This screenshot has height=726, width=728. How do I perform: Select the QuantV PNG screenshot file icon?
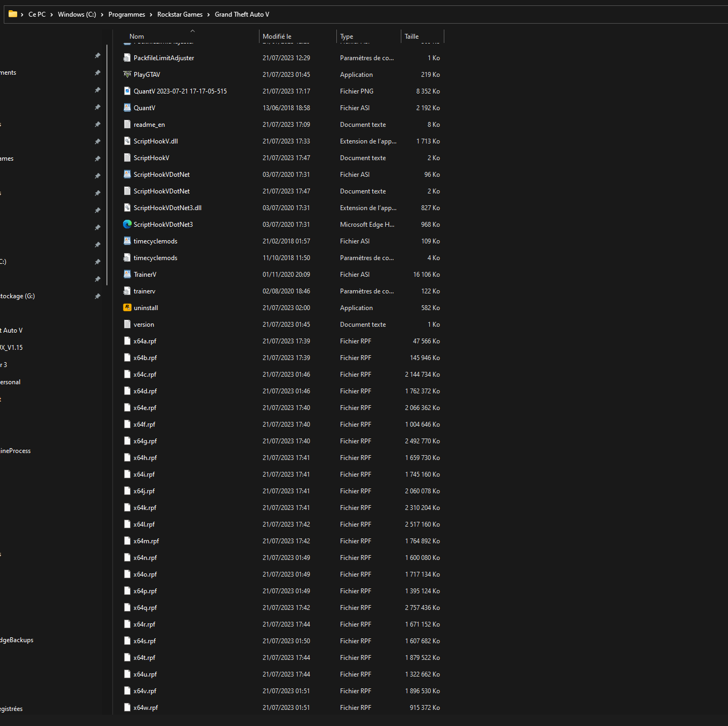click(x=127, y=91)
